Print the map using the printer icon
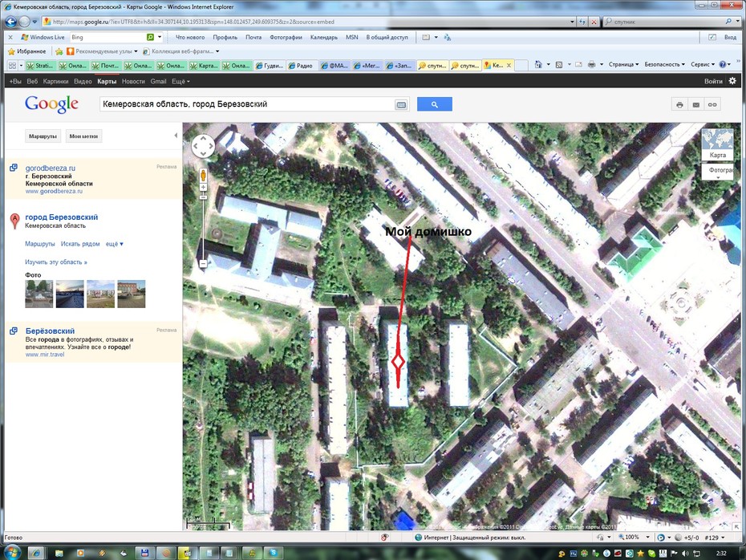 pos(679,104)
